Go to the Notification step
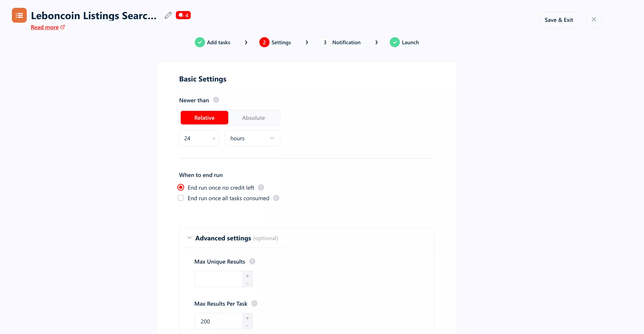Screen dimensions: 644x334 (340, 42)
